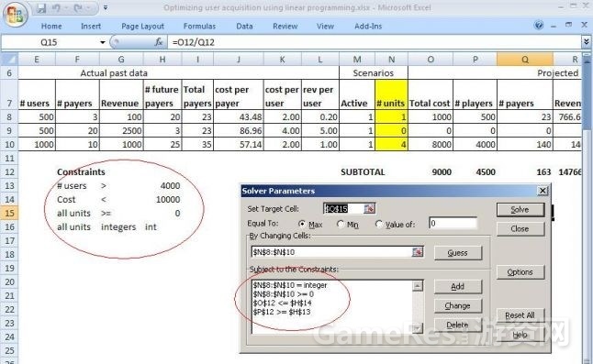Image resolution: width=593 pixels, height=364 pixels.
Task: Click the Office button logo
Action: tap(15, 15)
